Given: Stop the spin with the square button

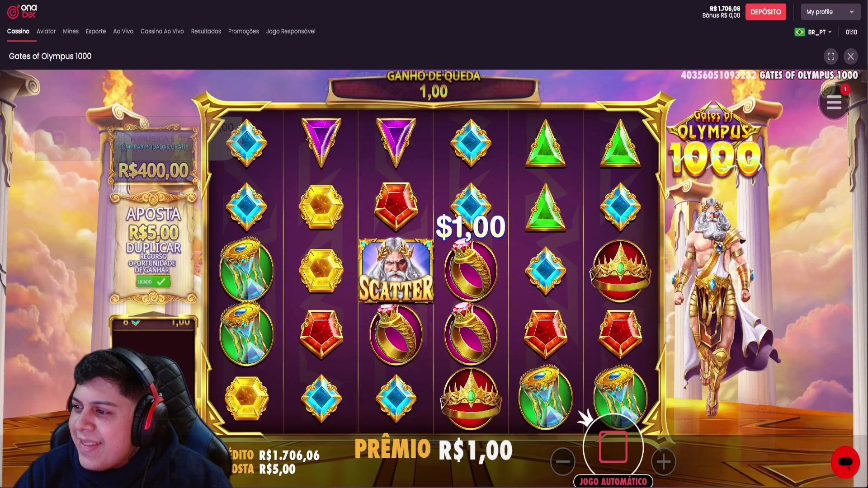Looking at the screenshot, I should (x=613, y=447).
